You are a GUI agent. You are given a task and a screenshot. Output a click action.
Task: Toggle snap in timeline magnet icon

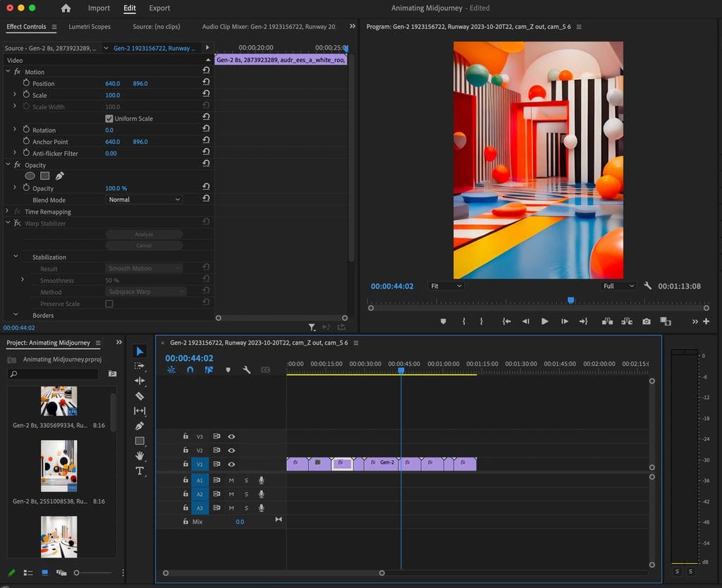pos(190,369)
